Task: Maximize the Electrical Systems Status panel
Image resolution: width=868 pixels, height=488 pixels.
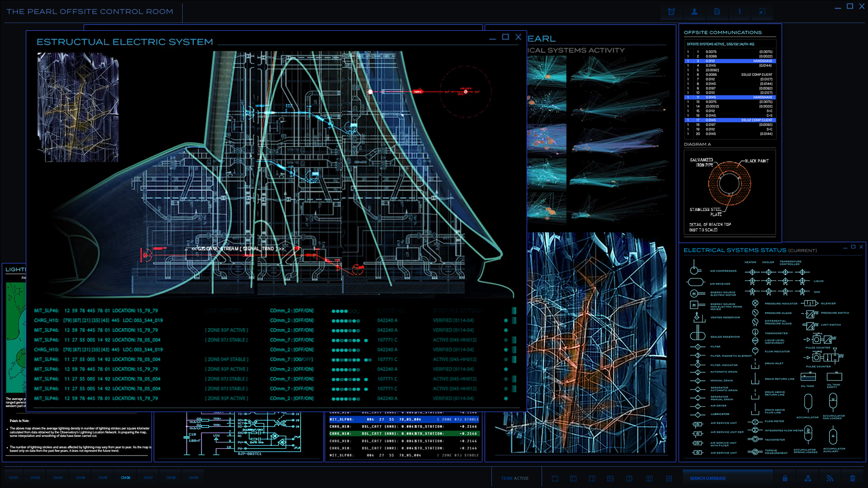Action: point(853,247)
